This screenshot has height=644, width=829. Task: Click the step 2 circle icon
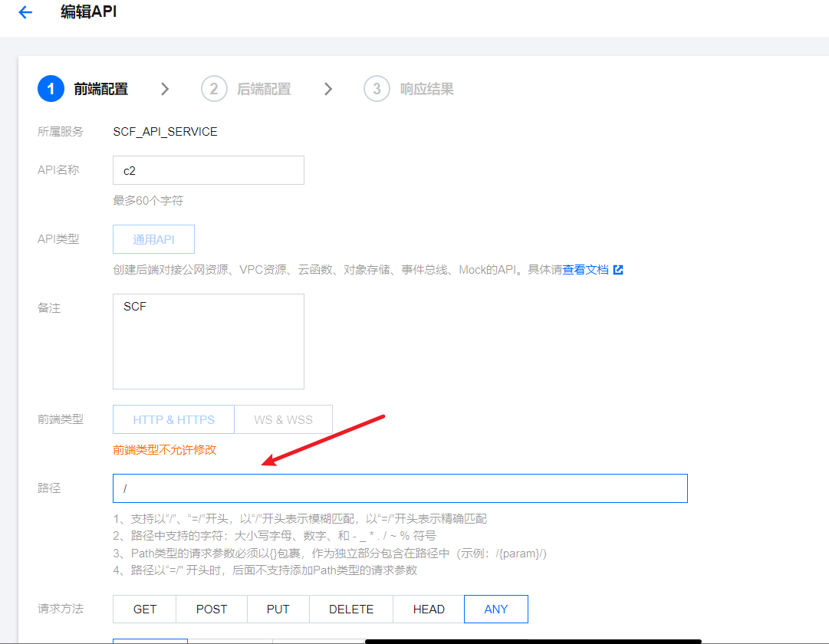214,89
